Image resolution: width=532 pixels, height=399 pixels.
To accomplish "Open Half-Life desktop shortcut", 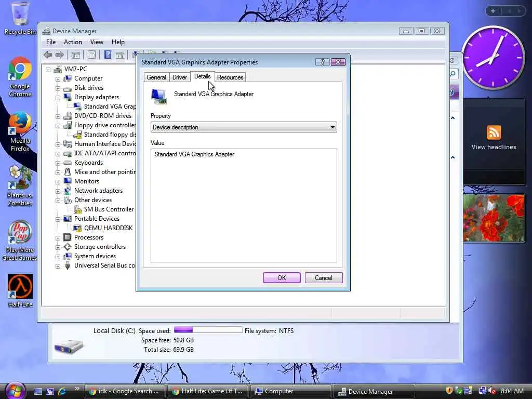I will point(20,291).
